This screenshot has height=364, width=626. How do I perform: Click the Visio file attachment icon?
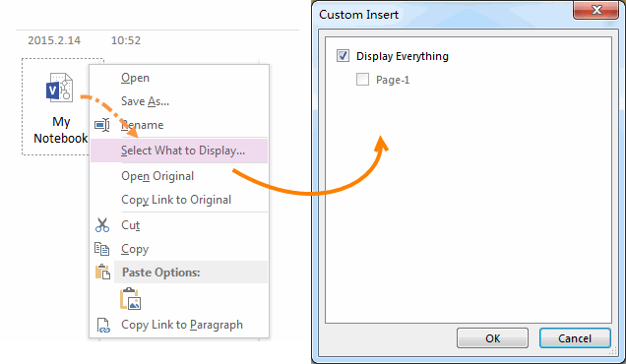click(x=59, y=88)
